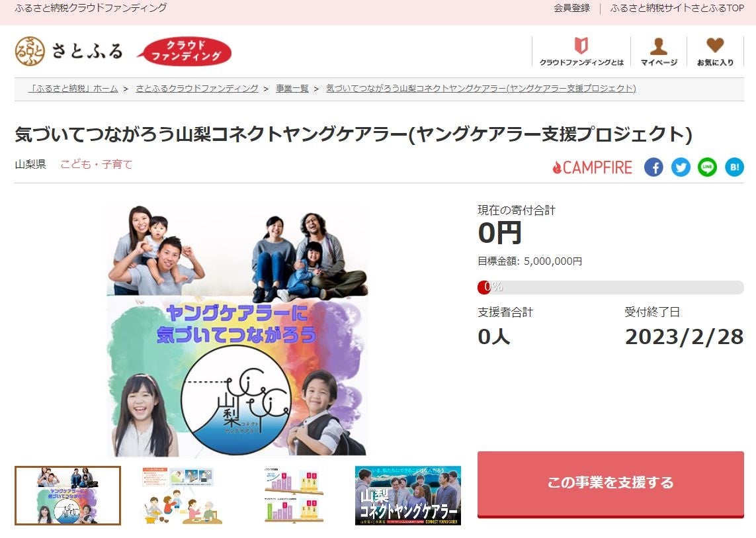Viewport: 756px width, 538px height.
Task: Open the 会員登録 link
Action: click(x=572, y=8)
